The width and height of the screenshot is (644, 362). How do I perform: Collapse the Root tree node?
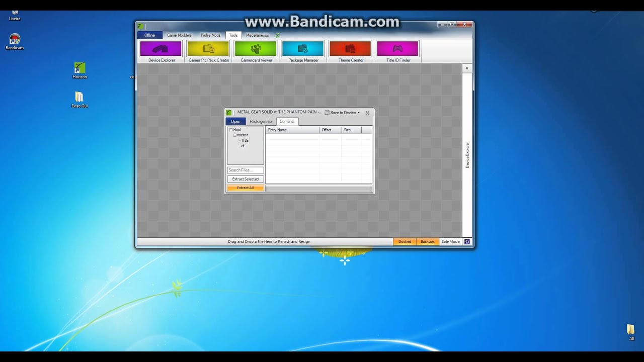[231, 130]
